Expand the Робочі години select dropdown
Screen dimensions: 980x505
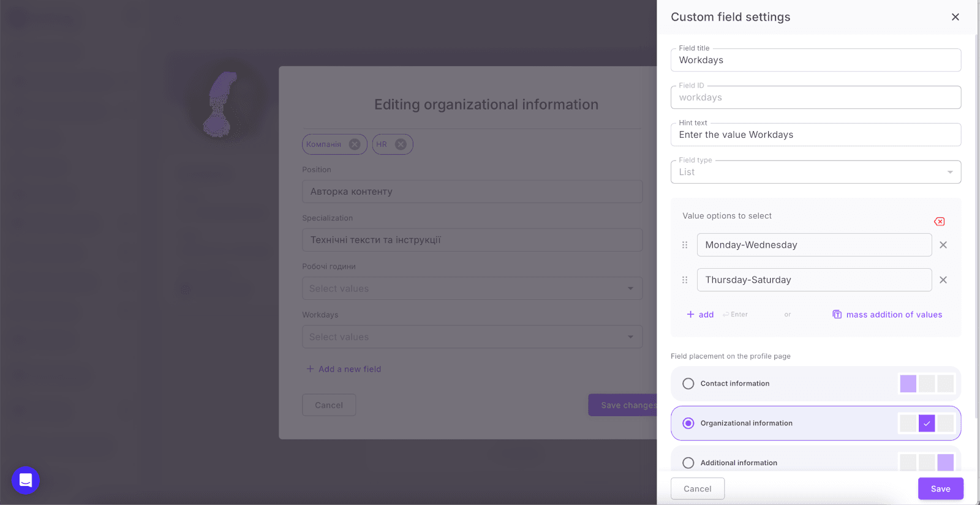(x=472, y=288)
